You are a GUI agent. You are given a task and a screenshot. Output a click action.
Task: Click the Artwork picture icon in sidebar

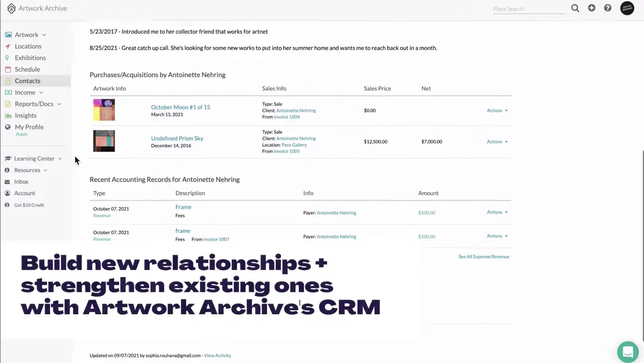(8, 35)
